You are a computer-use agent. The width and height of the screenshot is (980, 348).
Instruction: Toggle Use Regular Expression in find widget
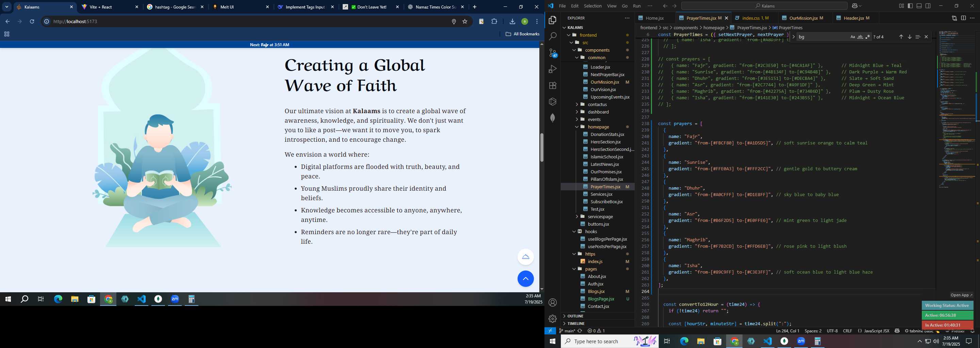tap(867, 37)
